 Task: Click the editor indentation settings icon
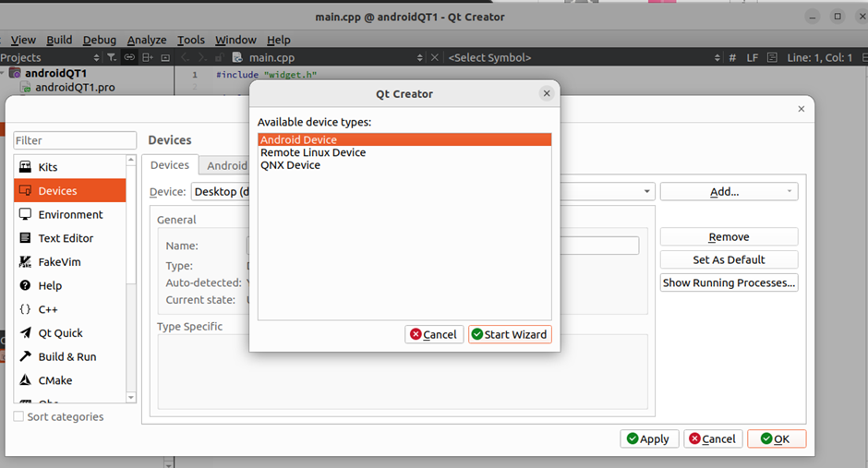[x=772, y=57]
